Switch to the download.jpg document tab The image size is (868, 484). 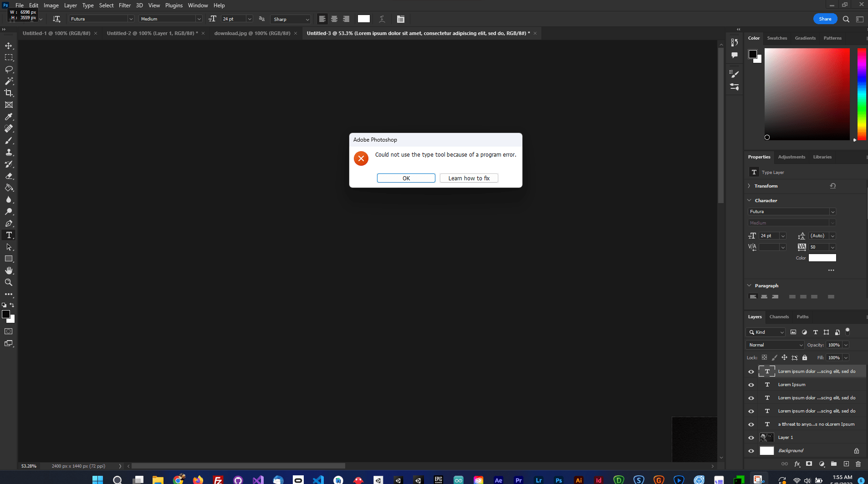click(x=252, y=33)
